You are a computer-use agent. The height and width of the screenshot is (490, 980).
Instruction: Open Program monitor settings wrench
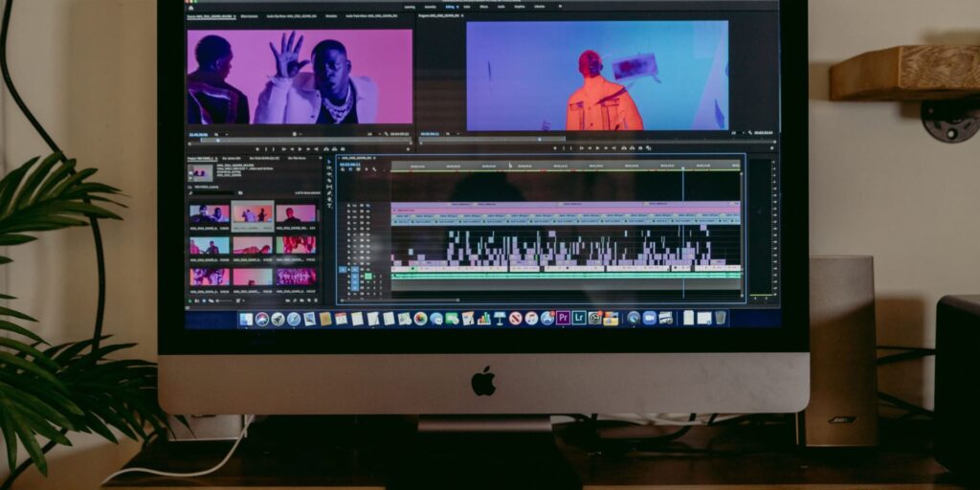point(750,132)
